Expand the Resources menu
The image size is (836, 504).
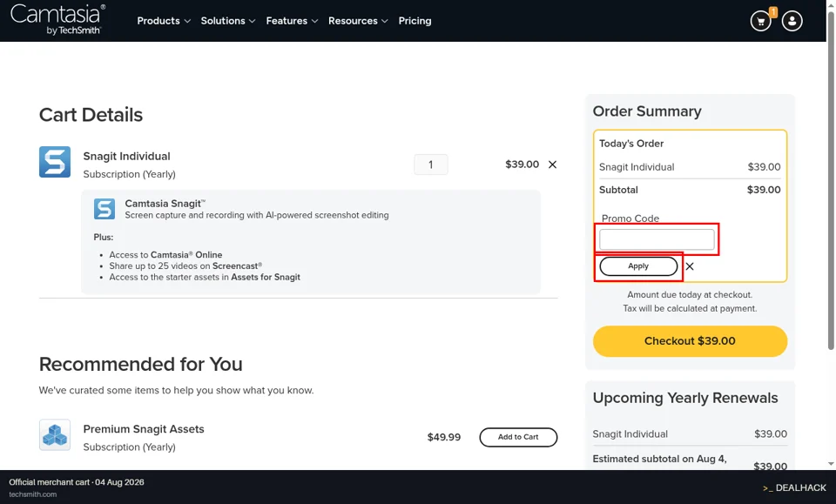click(358, 21)
